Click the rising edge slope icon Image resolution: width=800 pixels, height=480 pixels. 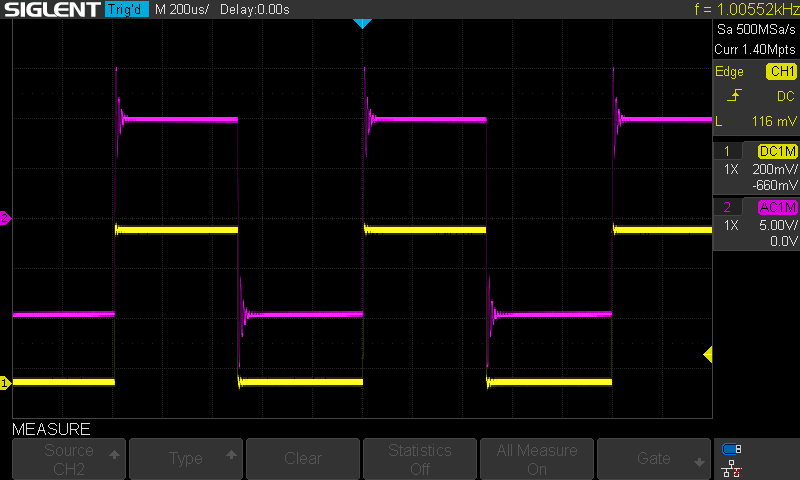[x=734, y=95]
